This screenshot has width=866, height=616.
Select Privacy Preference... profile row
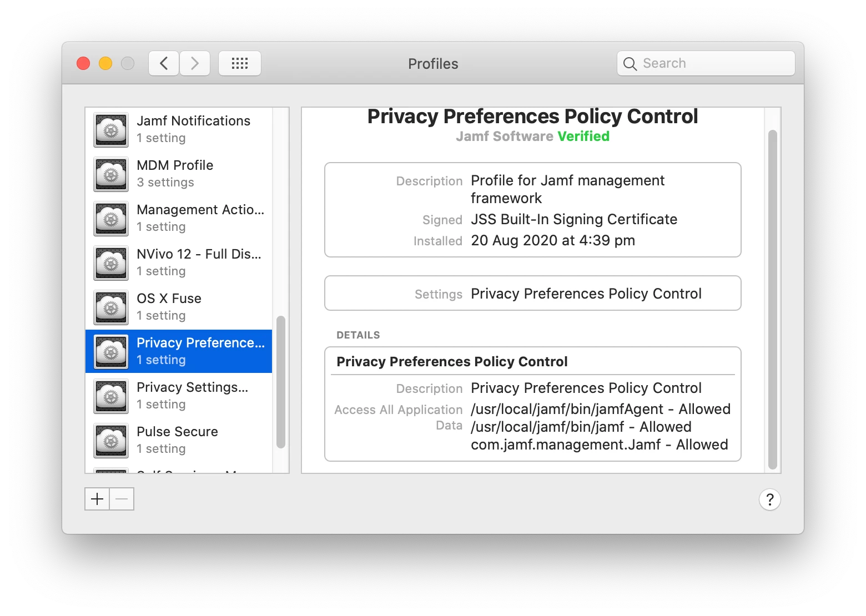coord(179,351)
